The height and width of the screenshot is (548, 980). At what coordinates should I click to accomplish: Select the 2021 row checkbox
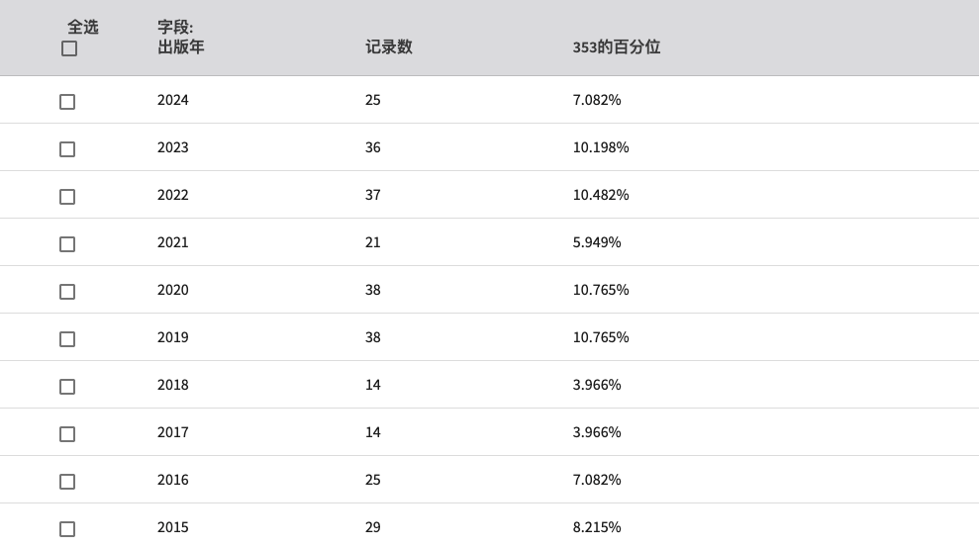pyautogui.click(x=67, y=244)
